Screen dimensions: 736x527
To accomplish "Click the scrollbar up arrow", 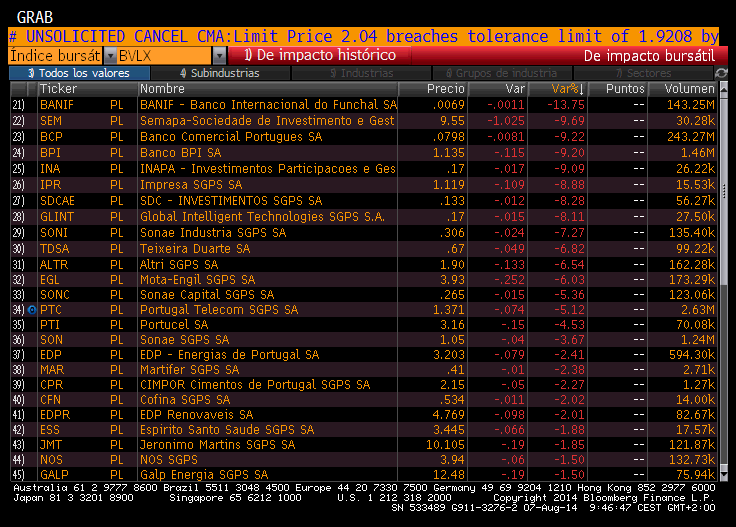I will [x=724, y=88].
